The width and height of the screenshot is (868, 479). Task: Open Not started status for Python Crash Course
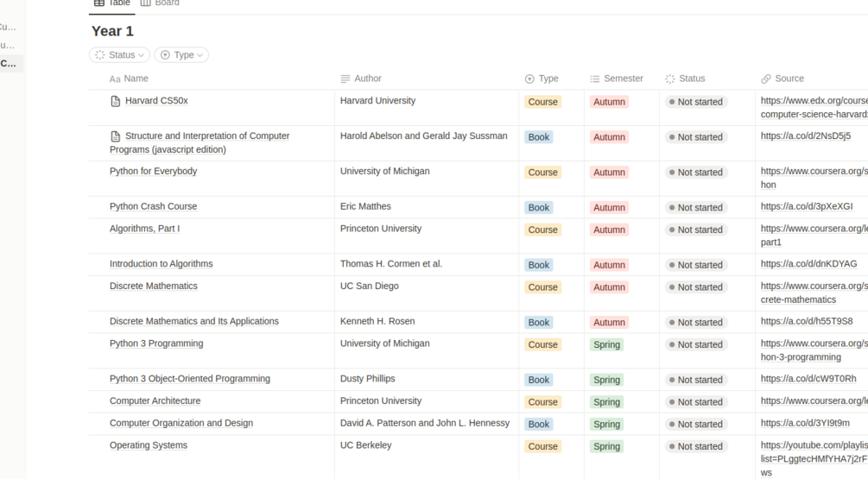[696, 208]
